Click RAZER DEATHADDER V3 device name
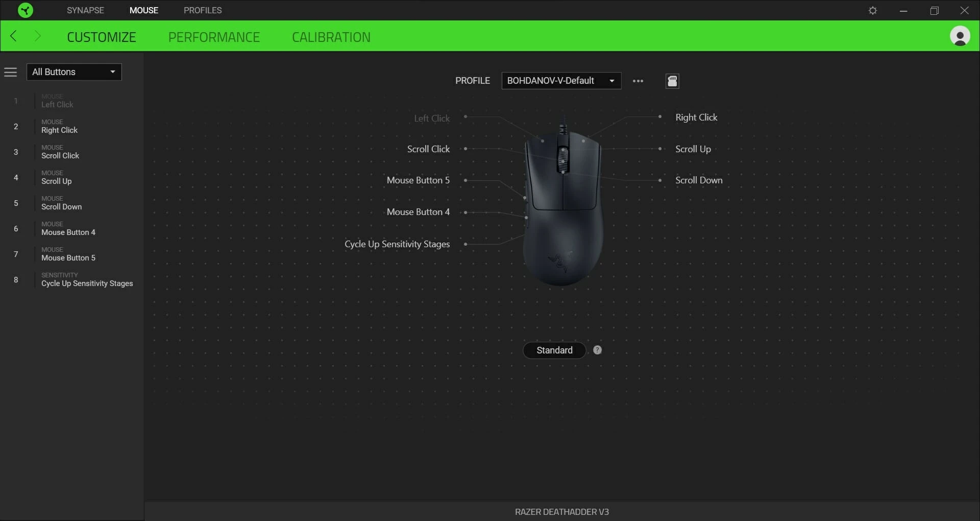The height and width of the screenshot is (521, 980). (x=561, y=512)
